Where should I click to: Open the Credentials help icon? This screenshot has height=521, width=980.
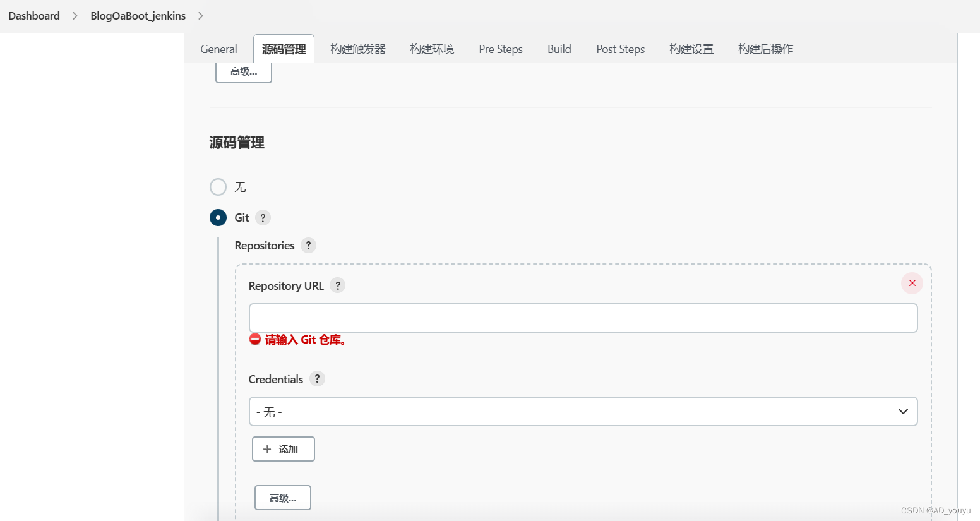317,379
